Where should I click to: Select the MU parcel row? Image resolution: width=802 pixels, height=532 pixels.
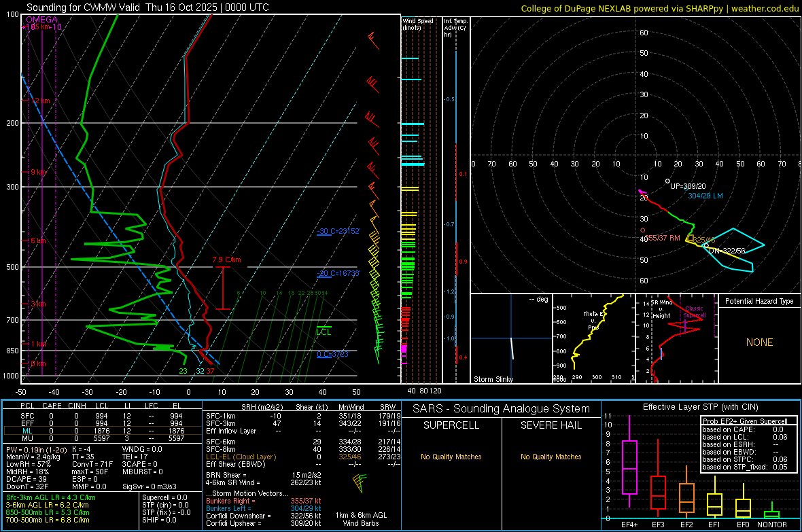pos(103,438)
